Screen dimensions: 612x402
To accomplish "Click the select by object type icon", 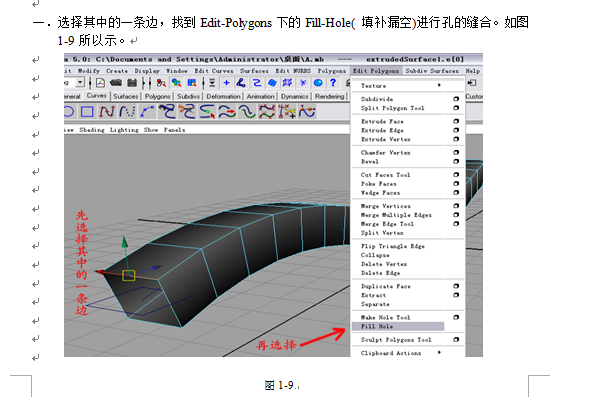I will click(x=176, y=83).
